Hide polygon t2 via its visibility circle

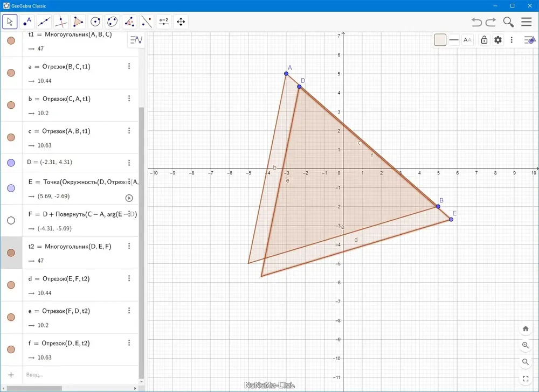[x=11, y=253]
